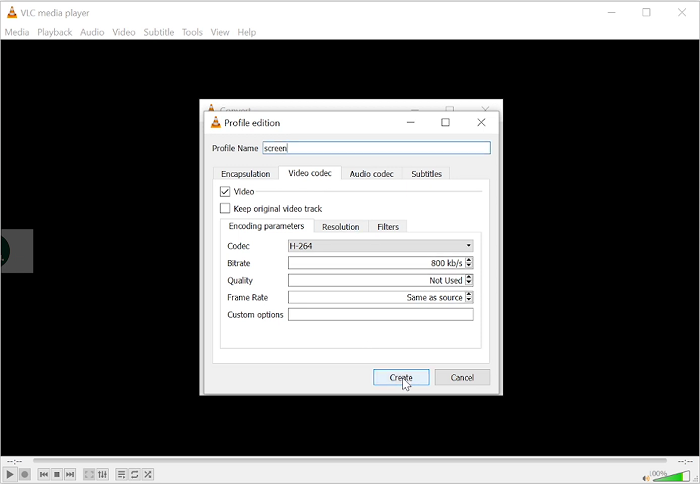
Task: Decrease Quality with the down arrow
Action: (x=469, y=283)
